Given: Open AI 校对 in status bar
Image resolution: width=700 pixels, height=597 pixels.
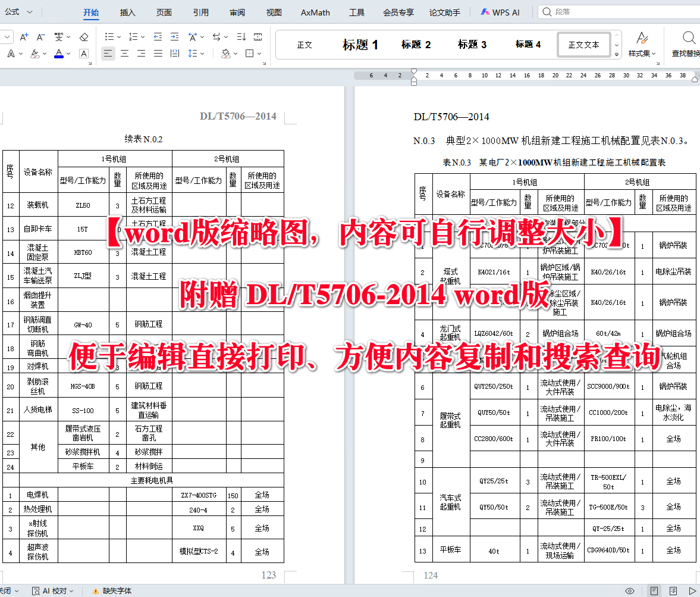Looking at the screenshot, I should 53,590.
